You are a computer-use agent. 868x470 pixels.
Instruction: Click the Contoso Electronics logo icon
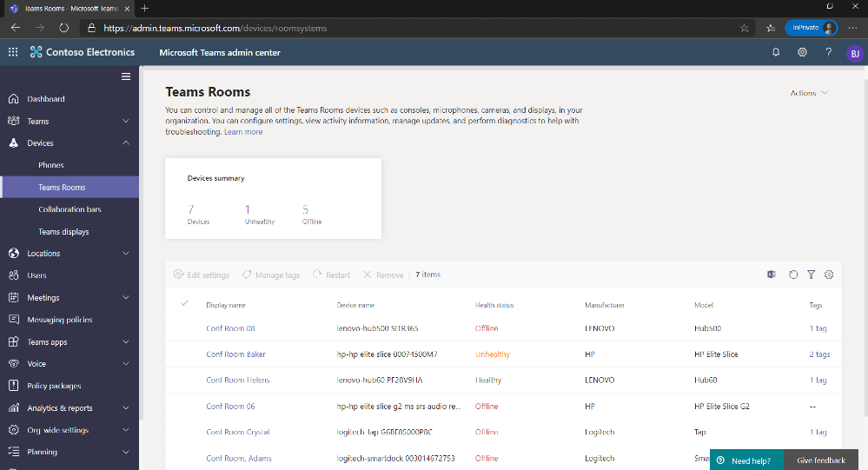[x=36, y=52]
